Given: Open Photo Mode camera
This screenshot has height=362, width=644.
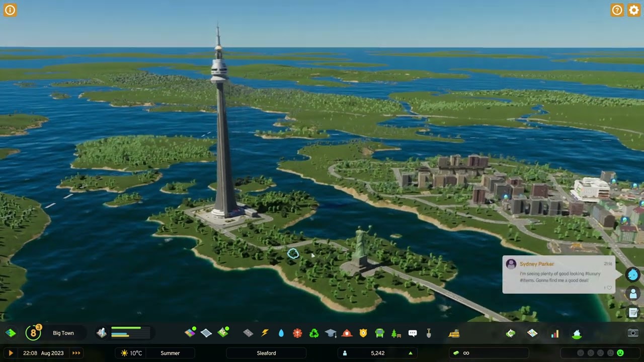Looking at the screenshot, I should click(x=633, y=333).
